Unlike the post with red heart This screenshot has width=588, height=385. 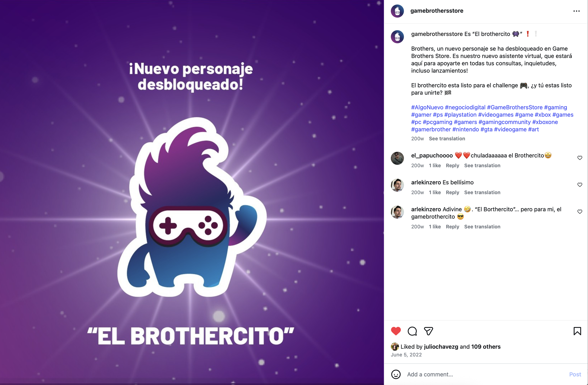click(x=396, y=331)
